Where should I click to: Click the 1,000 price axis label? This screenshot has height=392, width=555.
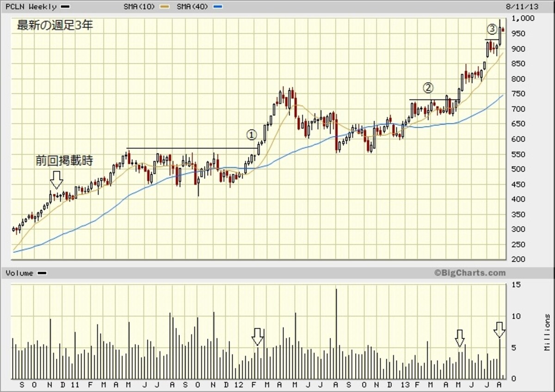point(524,18)
